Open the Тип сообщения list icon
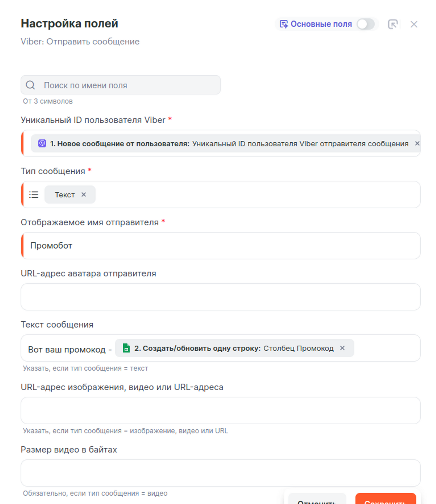The width and height of the screenshot is (436, 504). click(x=34, y=195)
